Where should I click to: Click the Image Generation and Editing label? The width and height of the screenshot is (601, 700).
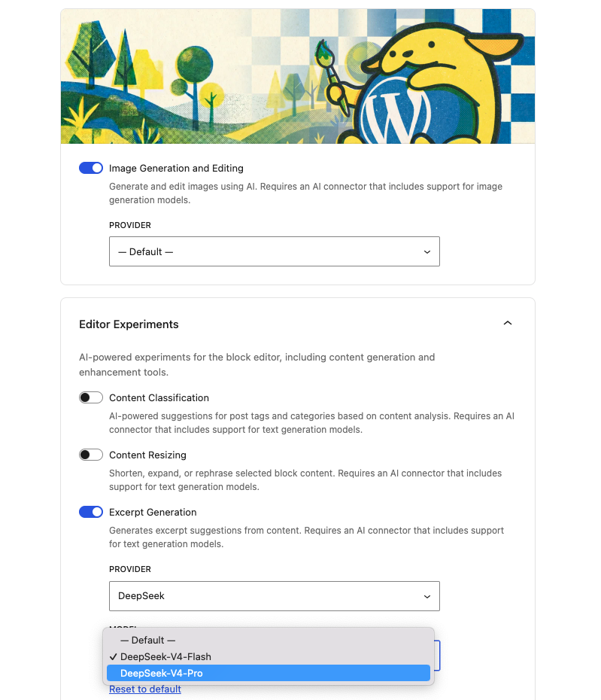176,169
